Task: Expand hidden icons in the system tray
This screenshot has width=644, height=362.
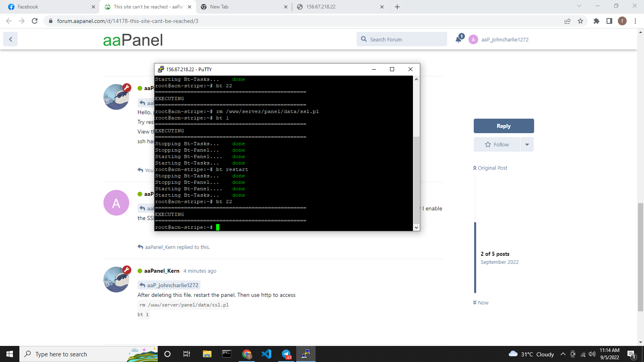Action: coord(563,354)
